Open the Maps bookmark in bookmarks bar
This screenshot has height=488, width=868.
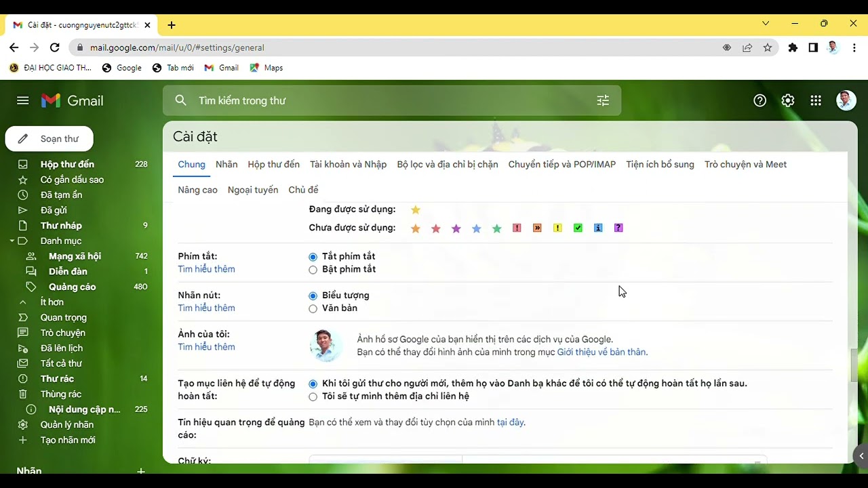[267, 68]
